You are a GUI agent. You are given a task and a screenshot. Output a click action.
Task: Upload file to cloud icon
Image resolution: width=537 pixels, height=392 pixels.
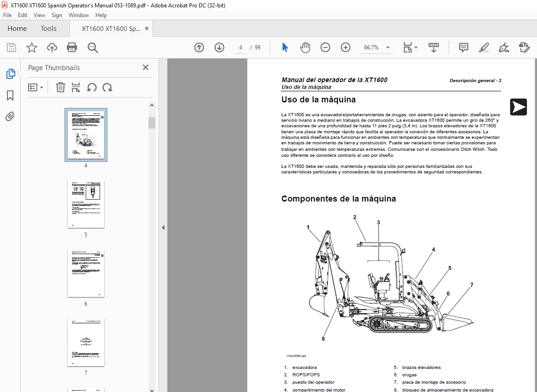(52, 48)
